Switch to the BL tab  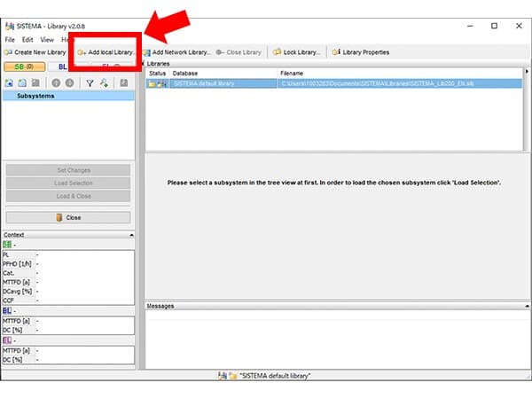click(62, 66)
